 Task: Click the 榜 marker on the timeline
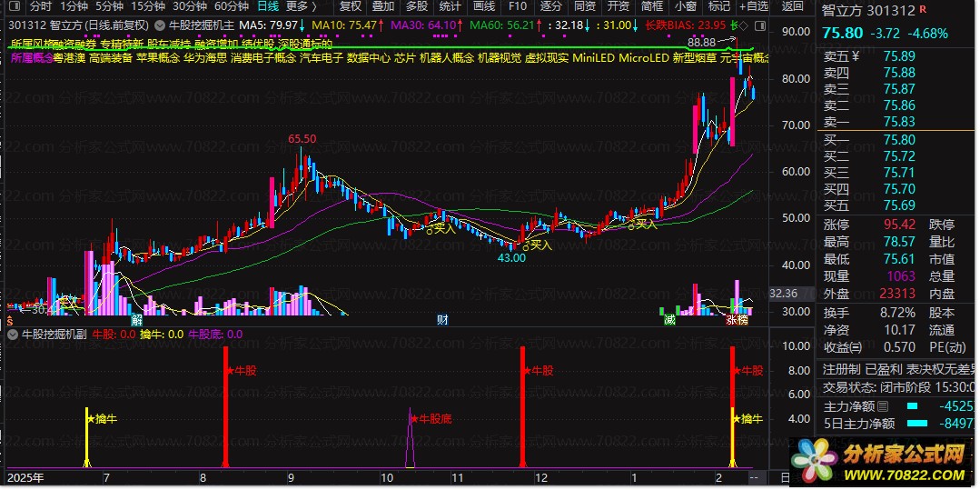pyautogui.click(x=742, y=320)
